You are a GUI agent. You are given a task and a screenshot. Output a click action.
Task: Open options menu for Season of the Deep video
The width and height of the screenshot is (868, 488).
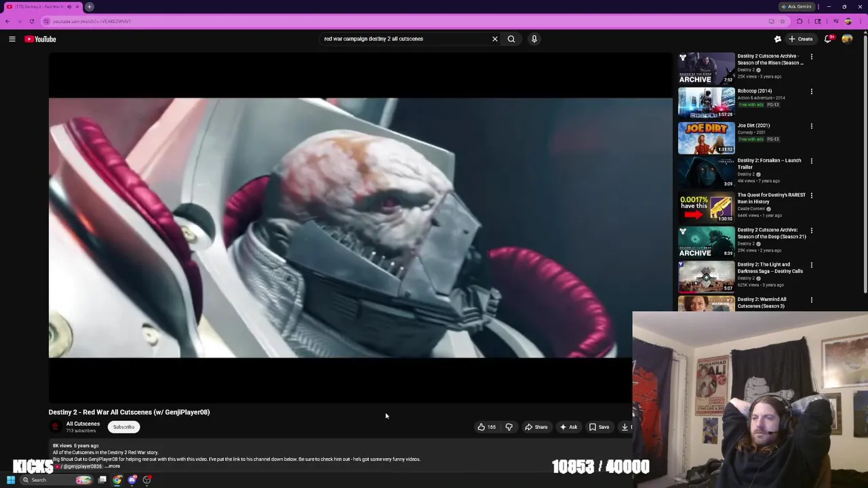pyautogui.click(x=812, y=230)
